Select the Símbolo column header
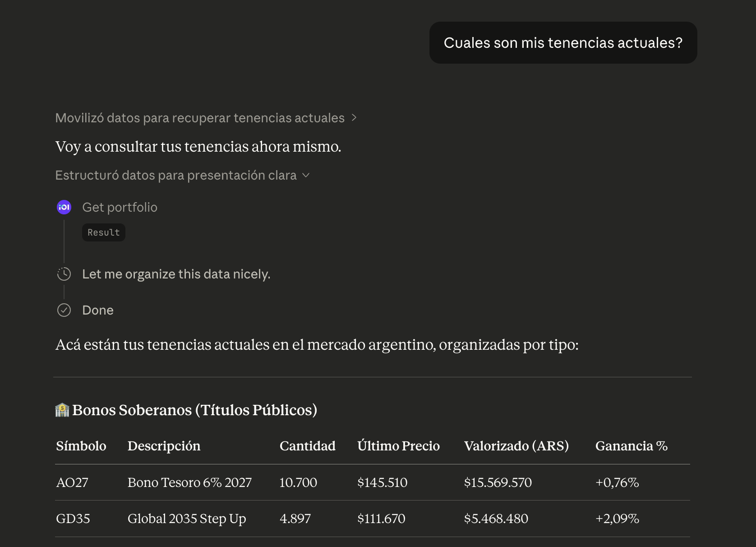The width and height of the screenshot is (756, 547). pyautogui.click(x=81, y=446)
